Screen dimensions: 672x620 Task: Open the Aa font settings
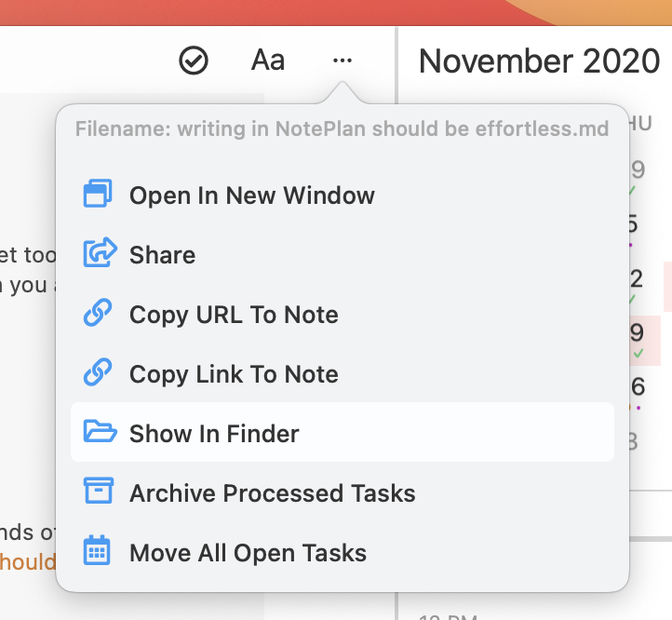tap(268, 60)
